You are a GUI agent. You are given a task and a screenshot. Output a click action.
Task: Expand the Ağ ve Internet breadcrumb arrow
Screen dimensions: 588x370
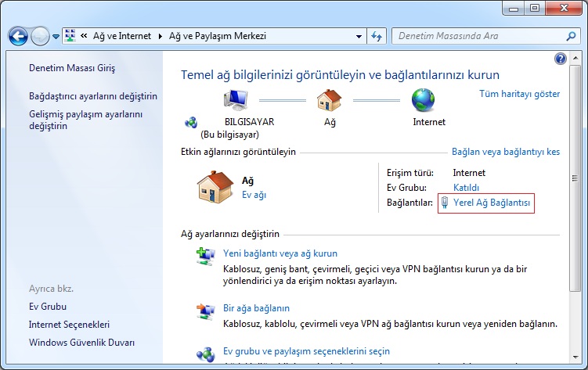pyautogui.click(x=161, y=36)
